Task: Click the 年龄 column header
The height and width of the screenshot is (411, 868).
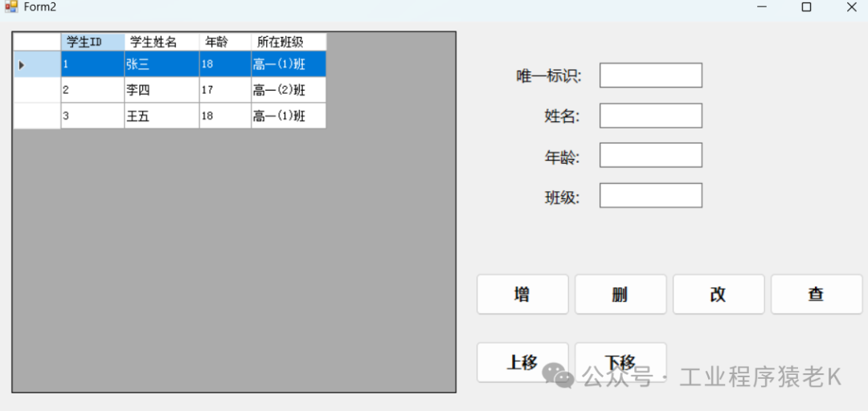Action: coord(225,42)
